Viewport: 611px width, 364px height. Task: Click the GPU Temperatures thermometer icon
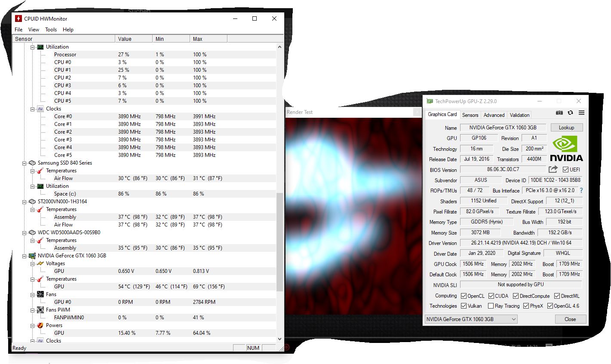[x=40, y=279]
